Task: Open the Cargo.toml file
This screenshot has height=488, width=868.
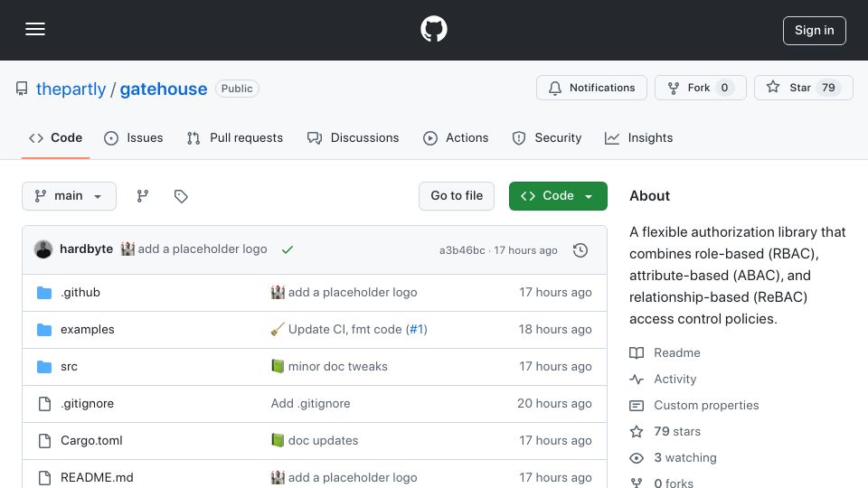Action: tap(91, 440)
